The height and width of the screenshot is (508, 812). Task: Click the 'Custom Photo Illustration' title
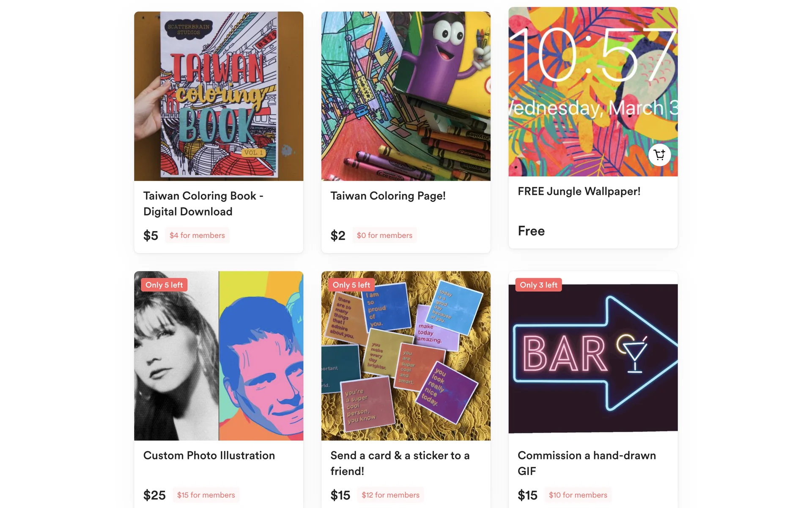tap(209, 456)
